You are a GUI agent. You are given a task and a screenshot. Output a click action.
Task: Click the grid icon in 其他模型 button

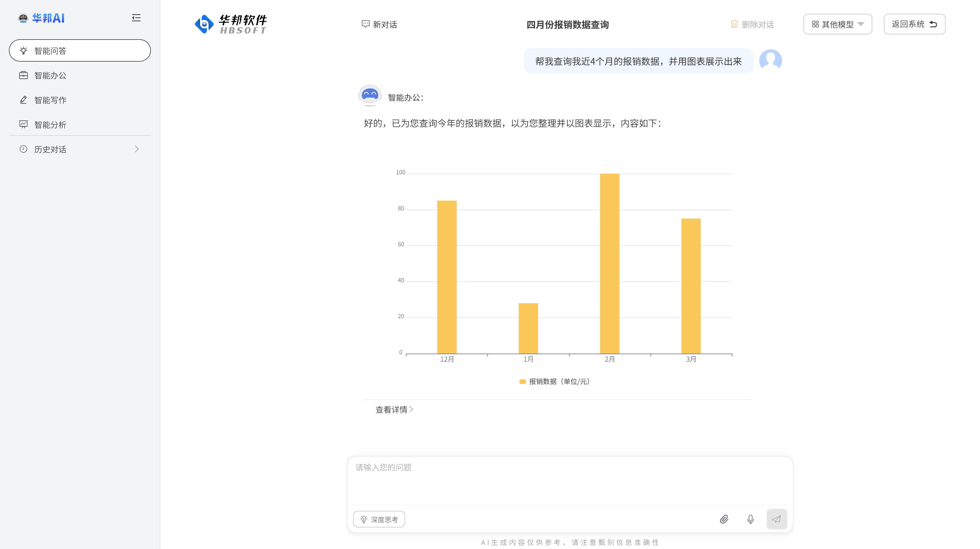point(815,24)
